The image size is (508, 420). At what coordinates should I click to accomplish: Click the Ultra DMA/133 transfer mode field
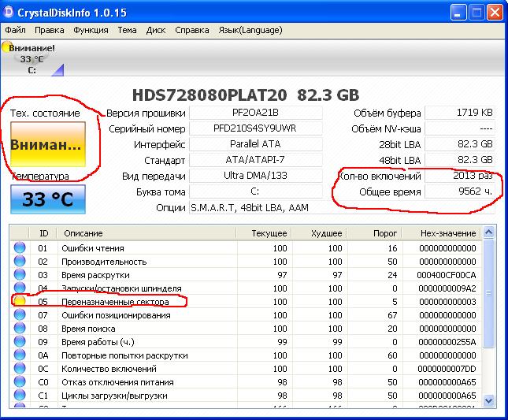tap(256, 175)
